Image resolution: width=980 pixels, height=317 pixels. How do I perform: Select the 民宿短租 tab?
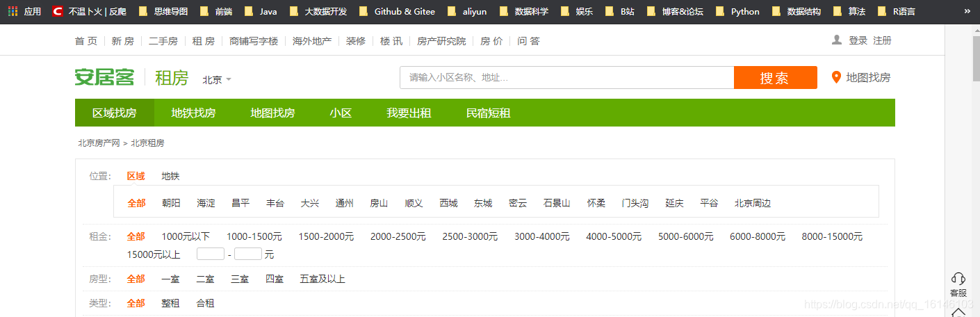(x=489, y=113)
